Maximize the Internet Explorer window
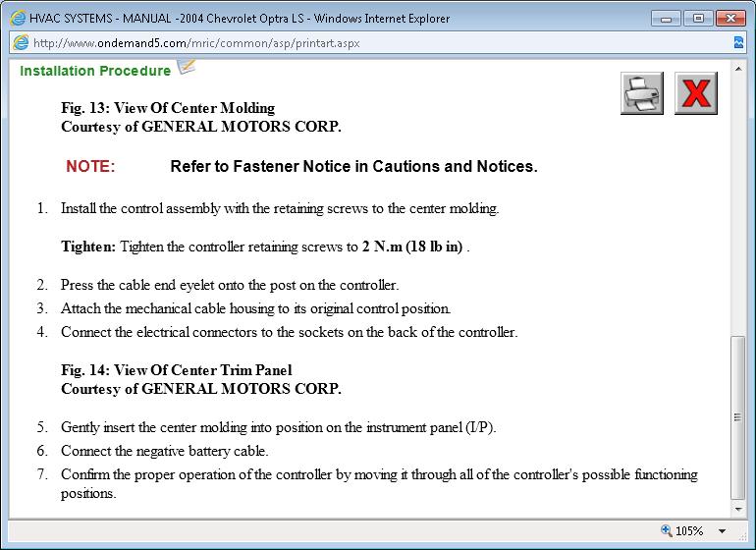This screenshot has height=550, width=756. [x=698, y=19]
